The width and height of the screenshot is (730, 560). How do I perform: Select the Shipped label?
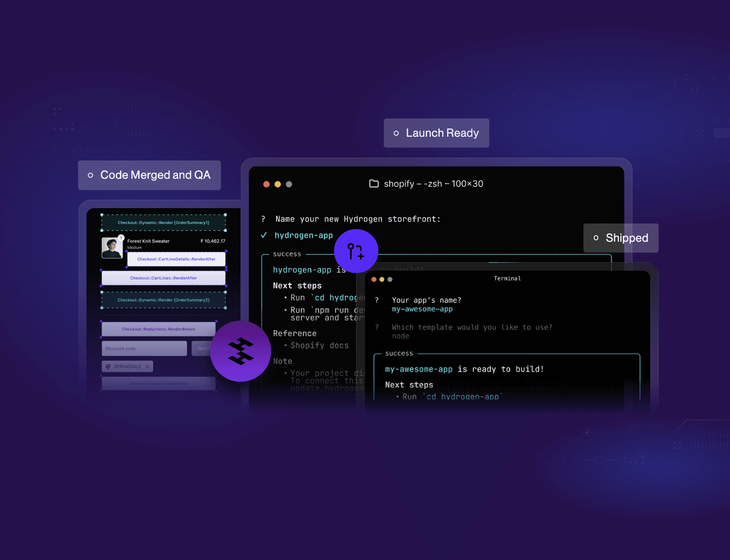[x=621, y=238]
